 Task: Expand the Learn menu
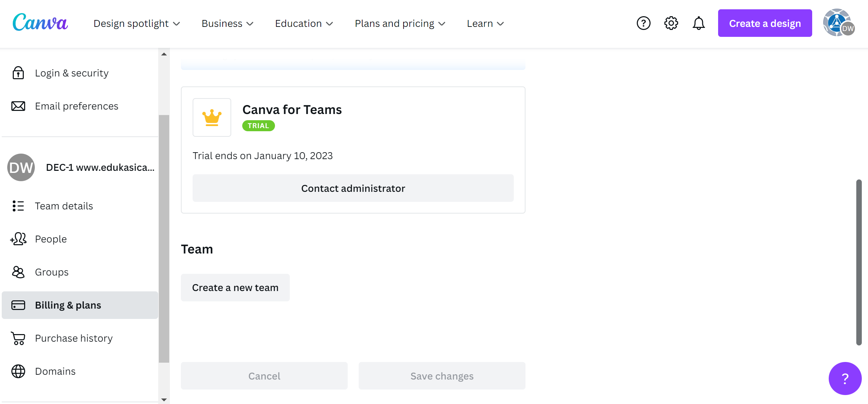(x=485, y=23)
